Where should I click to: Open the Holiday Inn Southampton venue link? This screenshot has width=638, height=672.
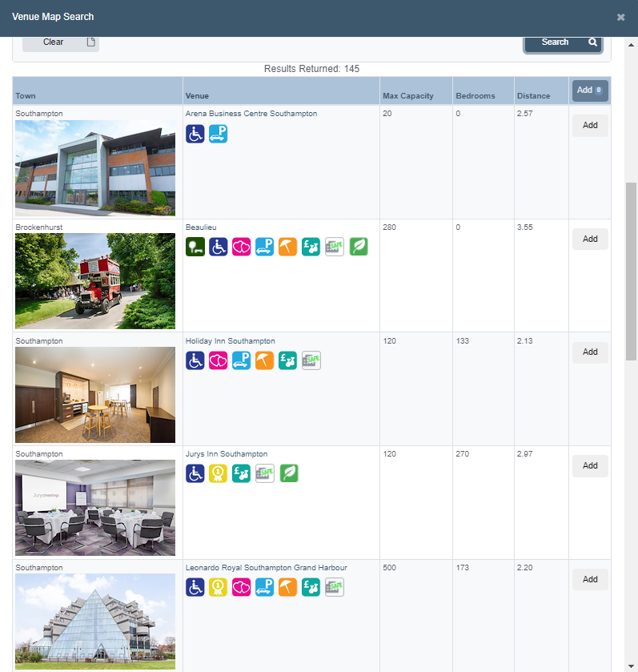(231, 341)
